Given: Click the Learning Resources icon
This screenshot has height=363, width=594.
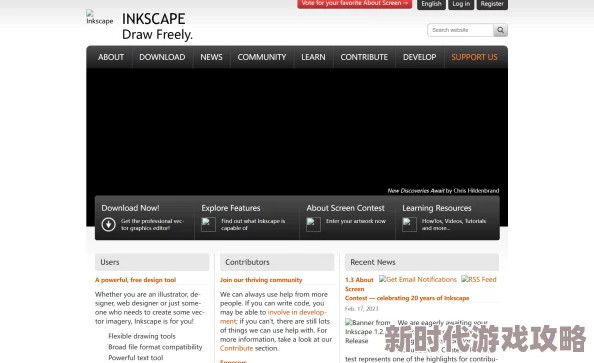Looking at the screenshot, I should click(409, 224).
